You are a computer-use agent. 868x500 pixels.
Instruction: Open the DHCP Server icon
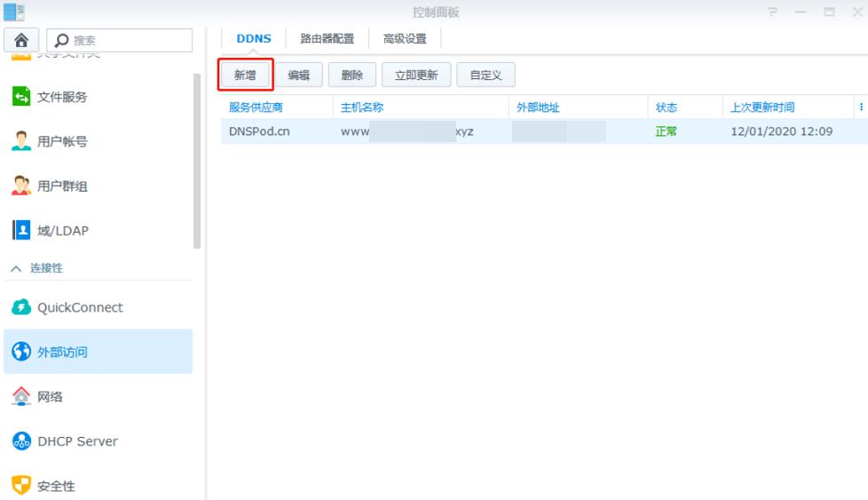[x=21, y=441]
